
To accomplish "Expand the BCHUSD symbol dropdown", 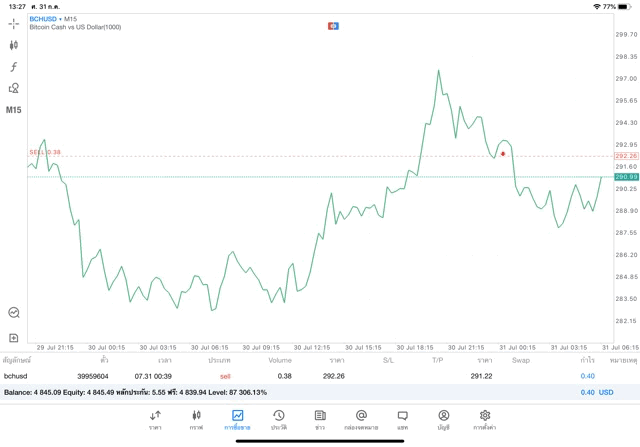I will [x=44, y=19].
